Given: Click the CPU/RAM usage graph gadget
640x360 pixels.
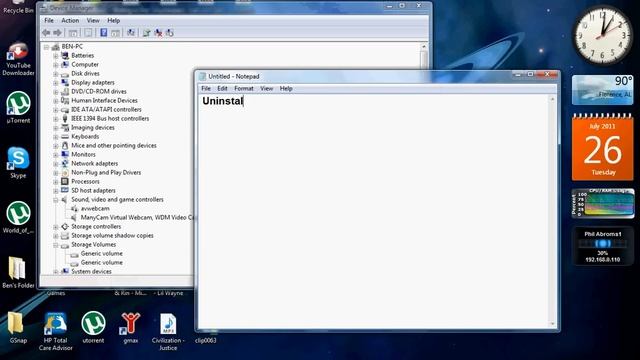Looking at the screenshot, I should 602,203.
